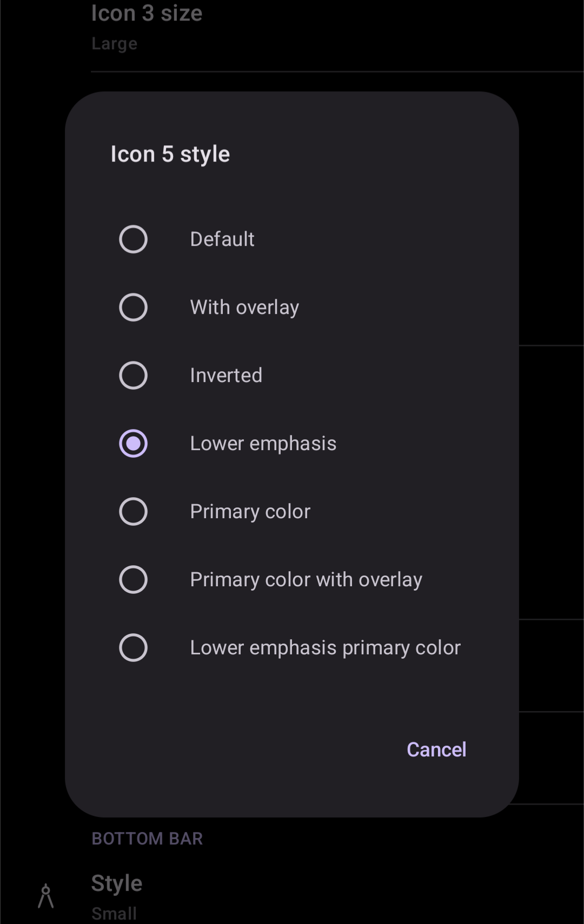The height and width of the screenshot is (924, 584).
Task: Click the Inverted text label
Action: pos(226,376)
